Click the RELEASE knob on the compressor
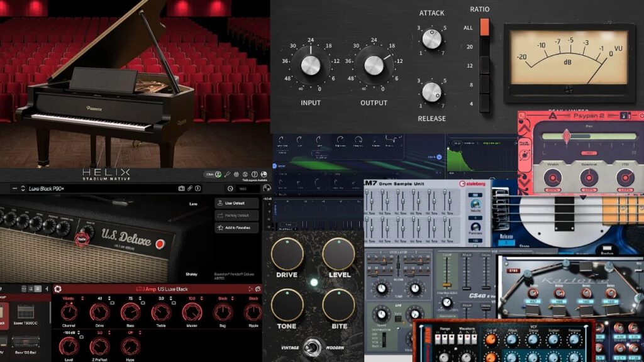 pyautogui.click(x=431, y=92)
